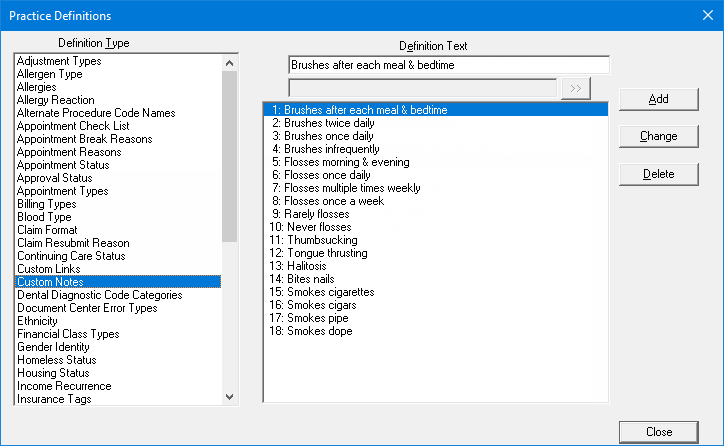The image size is (724, 446).
Task: Click the Change button
Action: tap(658, 136)
